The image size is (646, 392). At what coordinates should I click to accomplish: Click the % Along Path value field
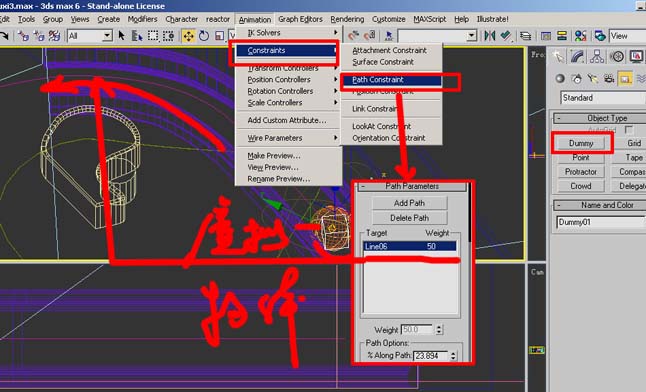pos(431,355)
